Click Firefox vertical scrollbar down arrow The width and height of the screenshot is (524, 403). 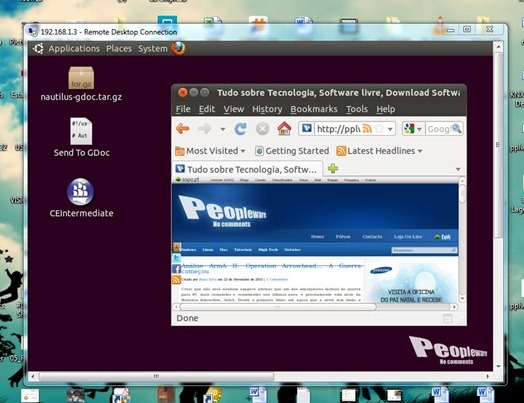[462, 298]
